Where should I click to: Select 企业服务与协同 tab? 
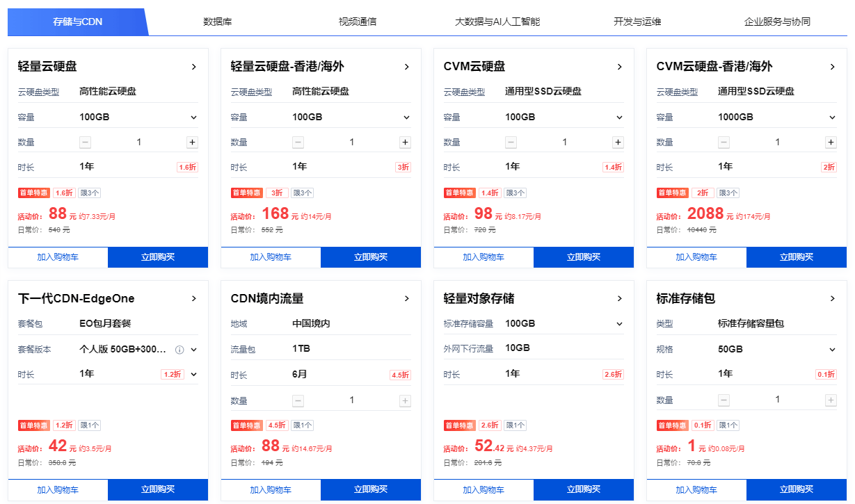777,22
